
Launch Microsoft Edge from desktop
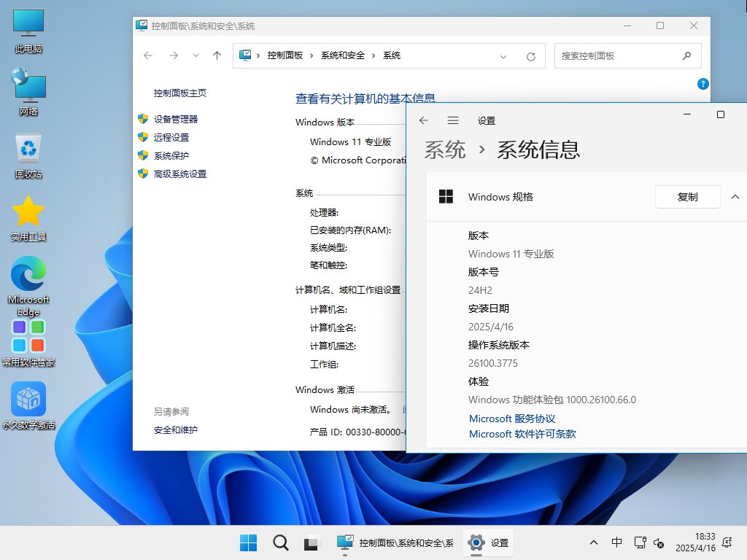28,286
